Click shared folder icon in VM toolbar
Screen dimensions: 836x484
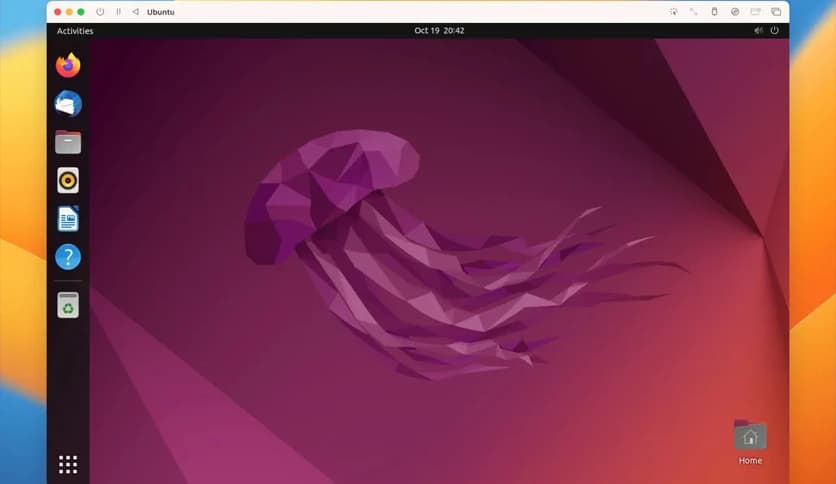pos(756,12)
